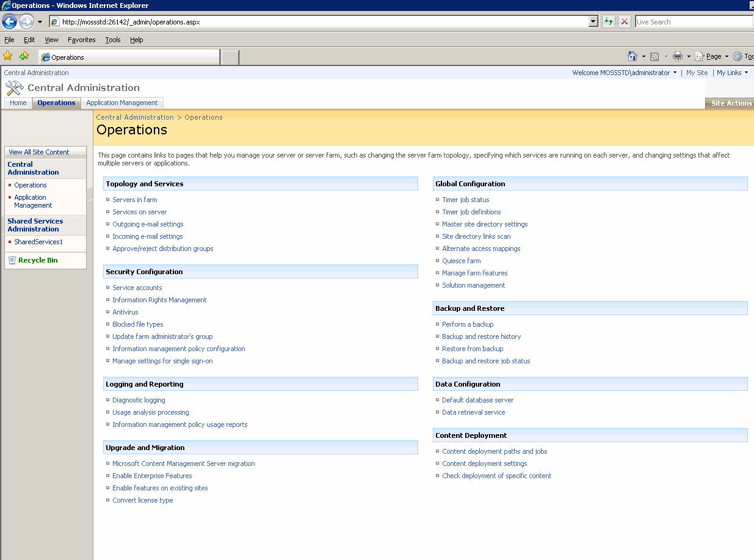The height and width of the screenshot is (560, 754).
Task: Click the empty new browser tab button
Action: click(x=230, y=57)
